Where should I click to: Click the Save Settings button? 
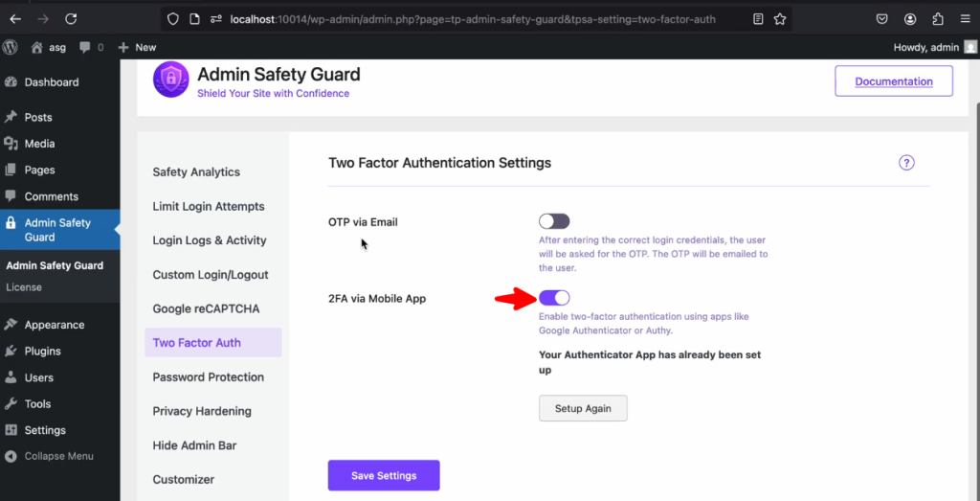[384, 475]
